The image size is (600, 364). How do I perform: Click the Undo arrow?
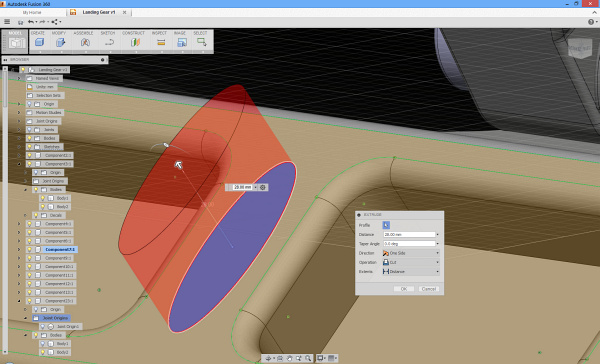31,22
